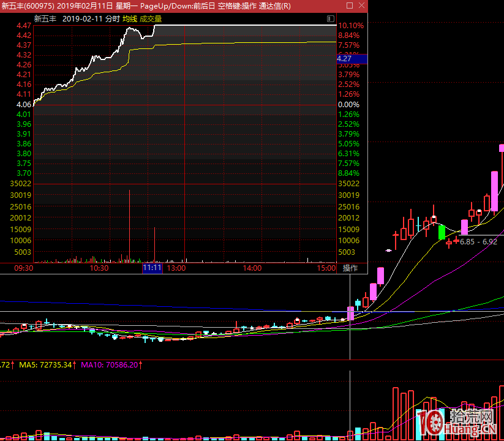This screenshot has width=504, height=441.
Task: Click the blue 4.27 price tag
Action: click(x=352, y=59)
